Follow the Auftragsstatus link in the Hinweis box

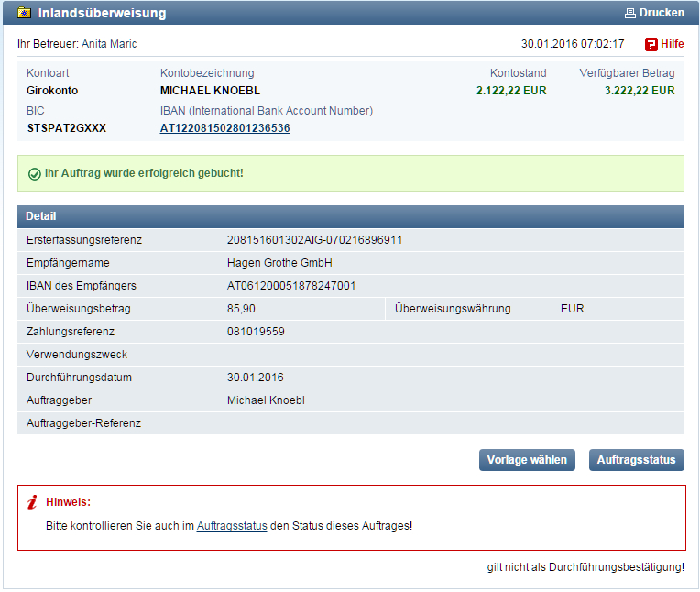[232, 526]
